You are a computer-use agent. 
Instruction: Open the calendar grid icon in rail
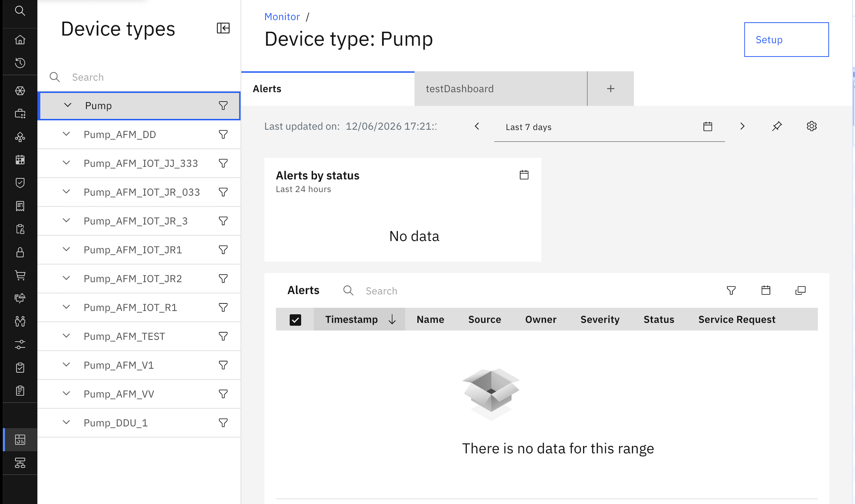(20, 160)
